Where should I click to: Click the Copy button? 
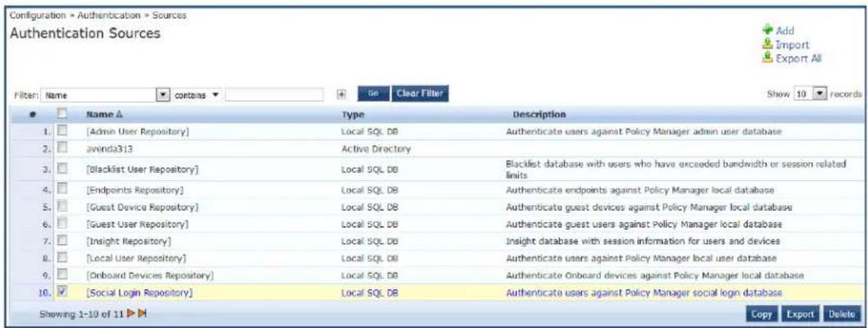762,314
